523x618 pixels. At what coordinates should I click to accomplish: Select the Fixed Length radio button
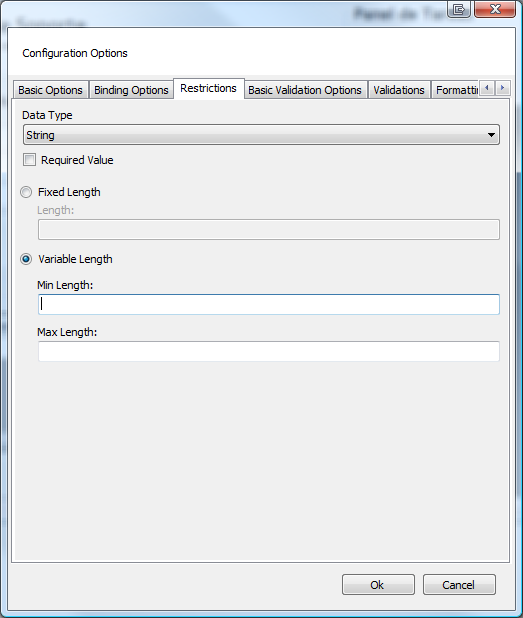[x=26, y=192]
